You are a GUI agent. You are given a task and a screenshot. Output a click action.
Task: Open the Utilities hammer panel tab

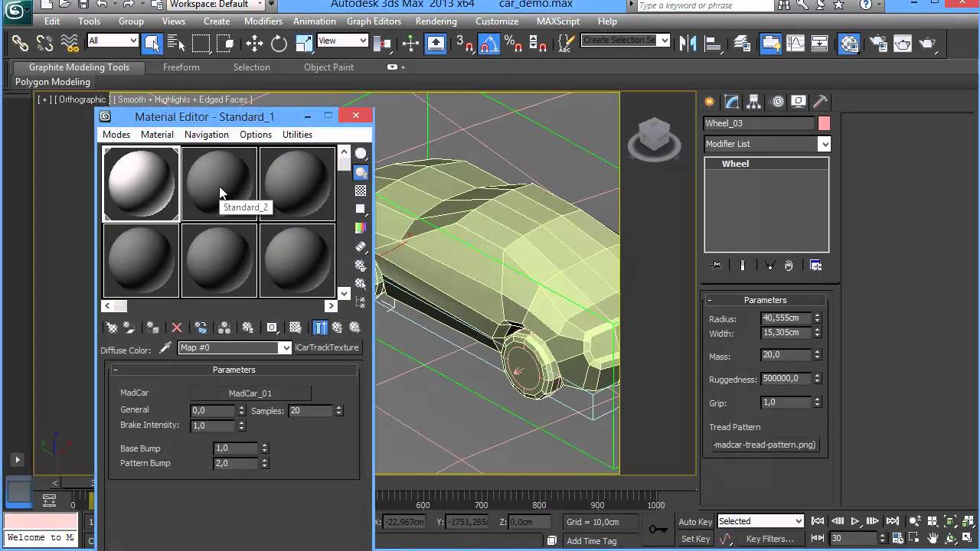tap(820, 102)
